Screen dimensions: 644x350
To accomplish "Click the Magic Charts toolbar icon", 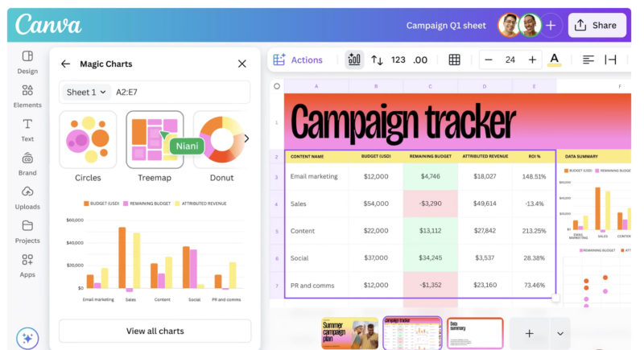I will click(354, 60).
